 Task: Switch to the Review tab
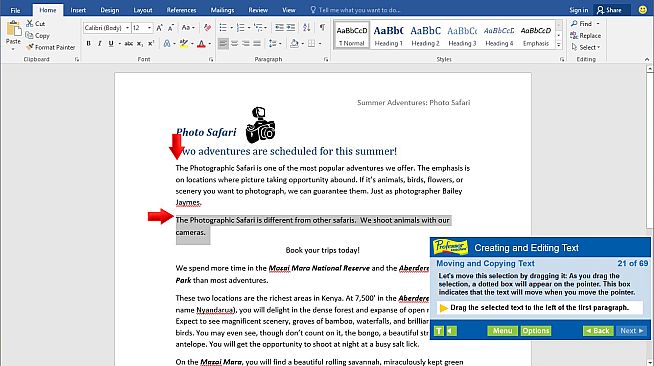[x=258, y=10]
